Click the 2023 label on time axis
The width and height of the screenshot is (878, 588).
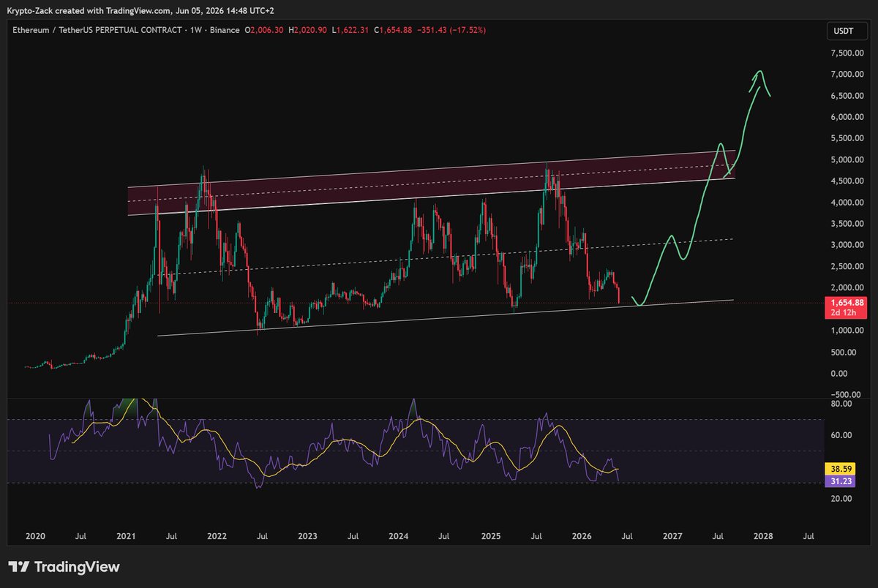(x=307, y=536)
